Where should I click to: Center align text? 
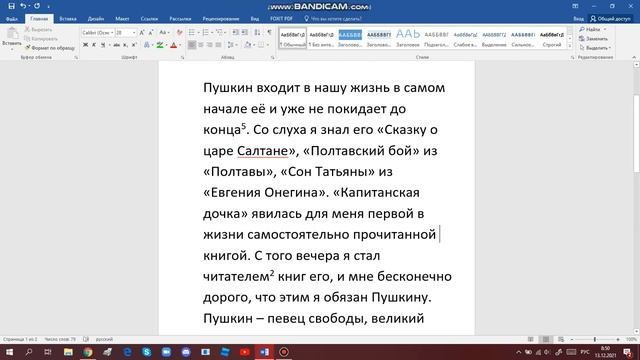click(x=201, y=45)
